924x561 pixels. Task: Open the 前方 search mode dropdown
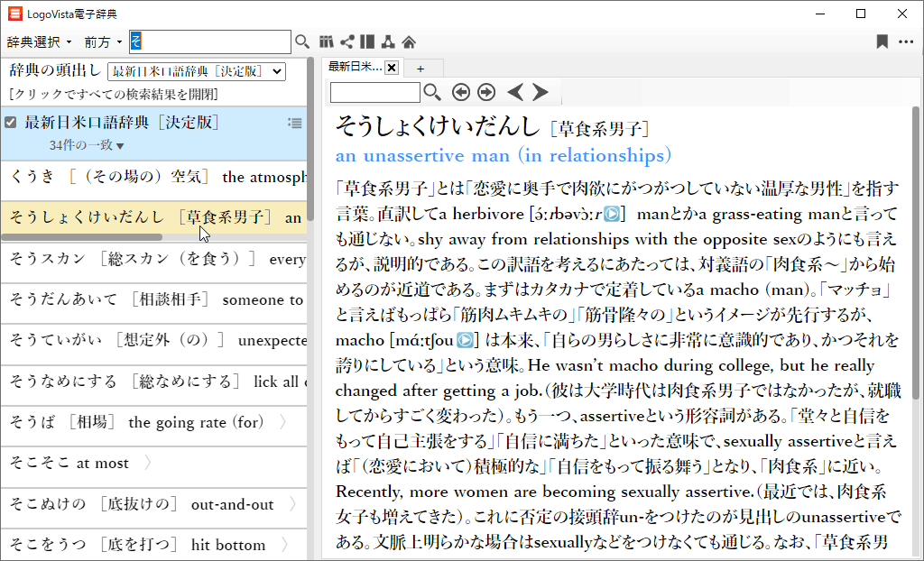[x=103, y=42]
